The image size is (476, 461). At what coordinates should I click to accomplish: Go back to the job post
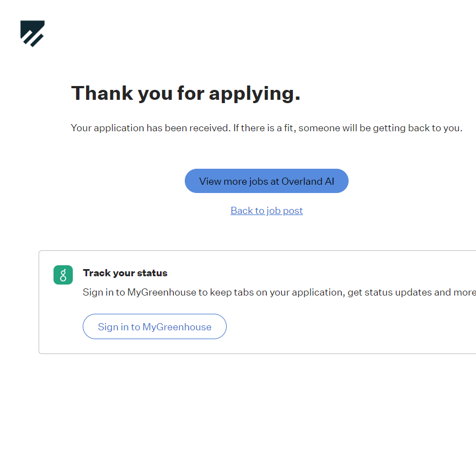[x=266, y=211]
